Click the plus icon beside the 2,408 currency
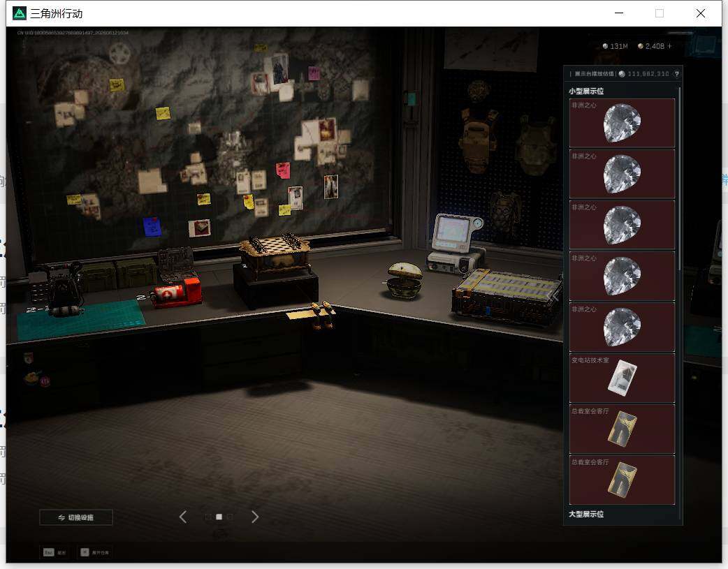Image resolution: width=728 pixels, height=569 pixels. tap(669, 46)
